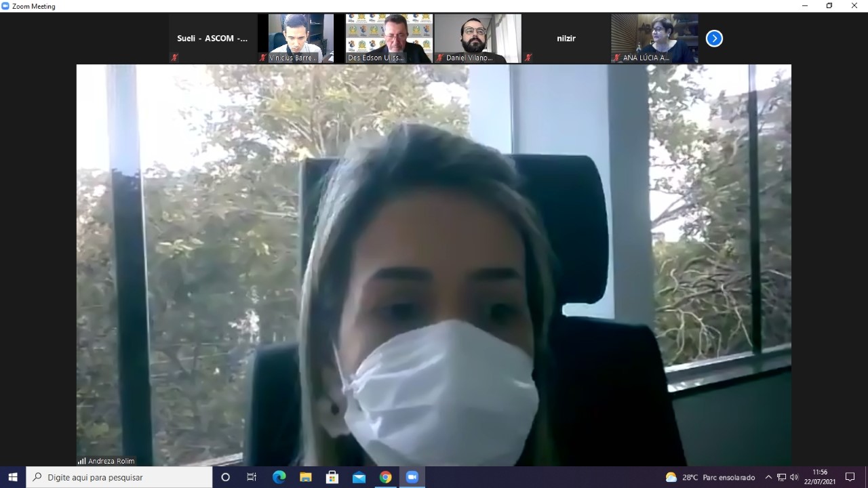
Task: Open the Mail app in the taskbar
Action: [359, 477]
